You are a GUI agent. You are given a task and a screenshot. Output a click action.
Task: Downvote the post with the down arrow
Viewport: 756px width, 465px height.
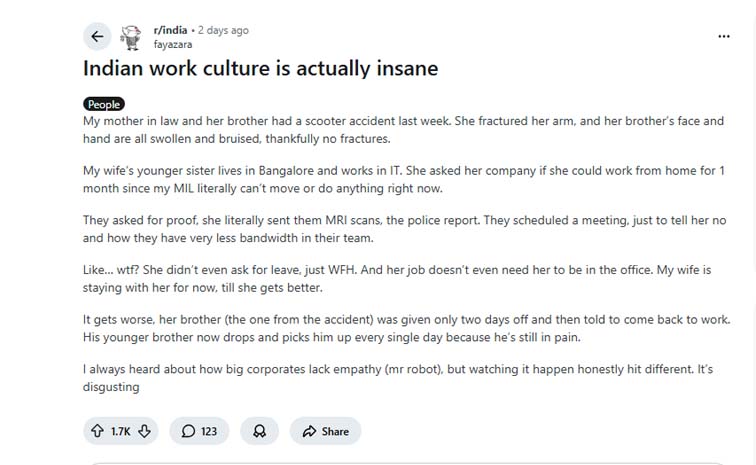pos(144,431)
